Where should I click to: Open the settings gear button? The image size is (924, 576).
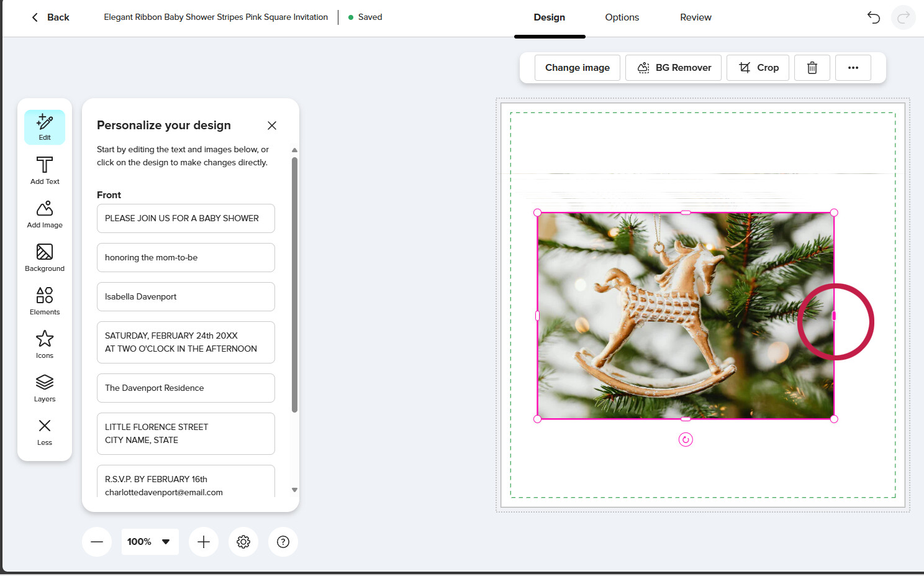point(243,542)
